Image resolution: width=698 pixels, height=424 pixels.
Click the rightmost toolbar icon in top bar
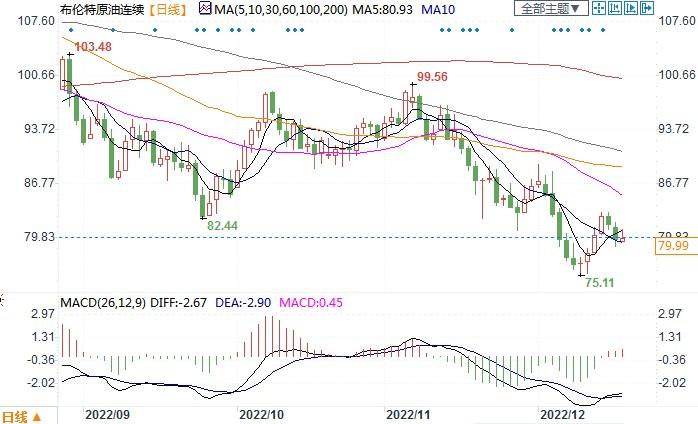coord(647,9)
